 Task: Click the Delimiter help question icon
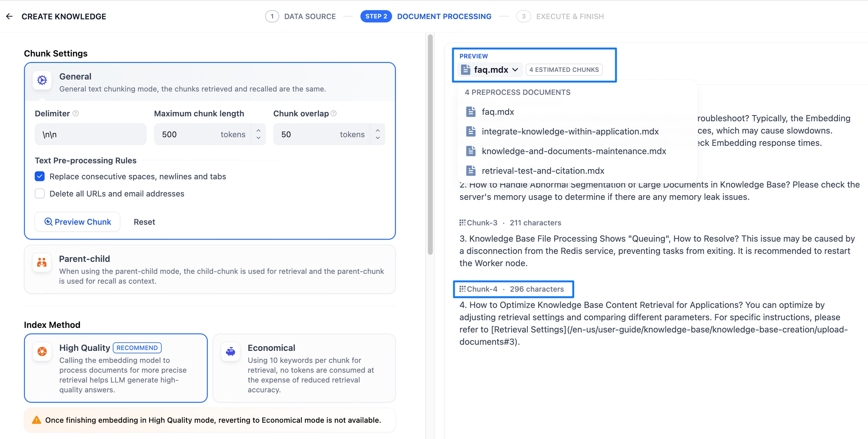pyautogui.click(x=76, y=113)
